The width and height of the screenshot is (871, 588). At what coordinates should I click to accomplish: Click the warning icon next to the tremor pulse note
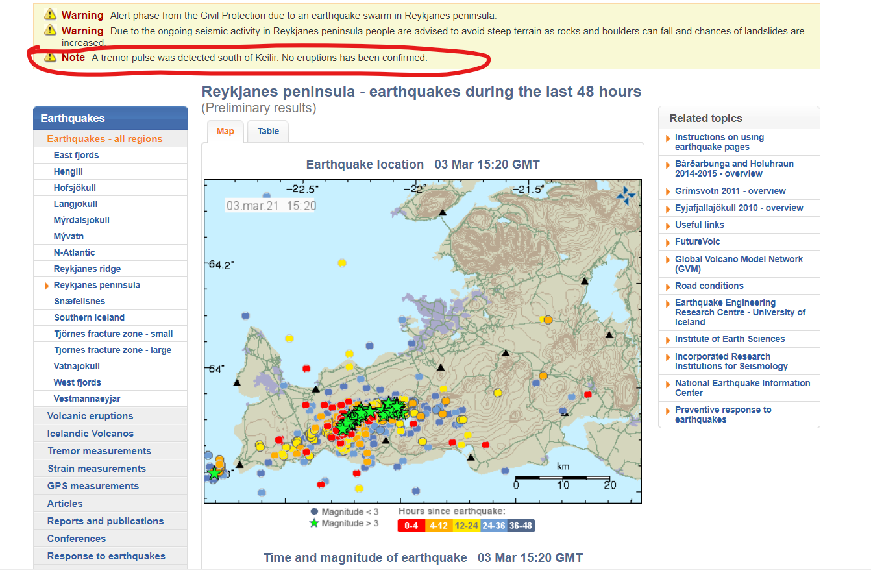click(x=50, y=58)
